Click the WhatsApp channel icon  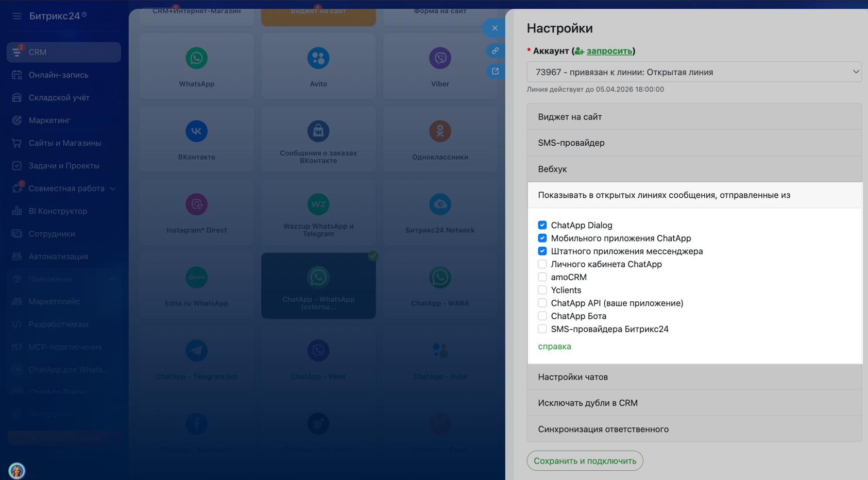point(196,59)
